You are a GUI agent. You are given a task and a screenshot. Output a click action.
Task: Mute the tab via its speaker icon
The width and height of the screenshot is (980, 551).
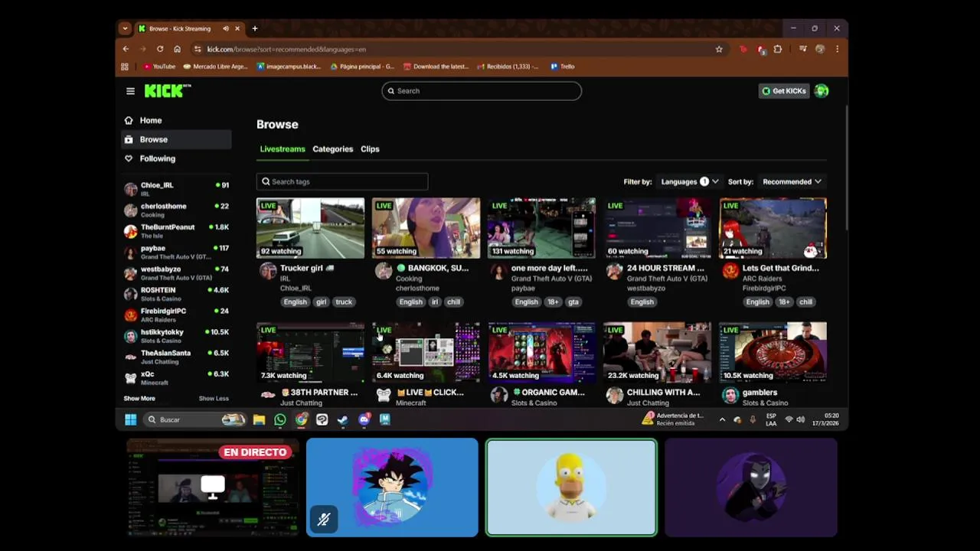(225, 28)
